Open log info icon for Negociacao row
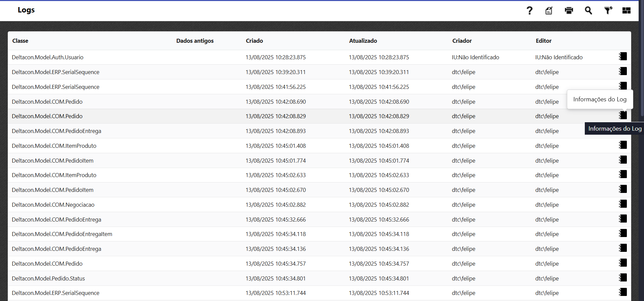This screenshot has width=644, height=301. [623, 204]
